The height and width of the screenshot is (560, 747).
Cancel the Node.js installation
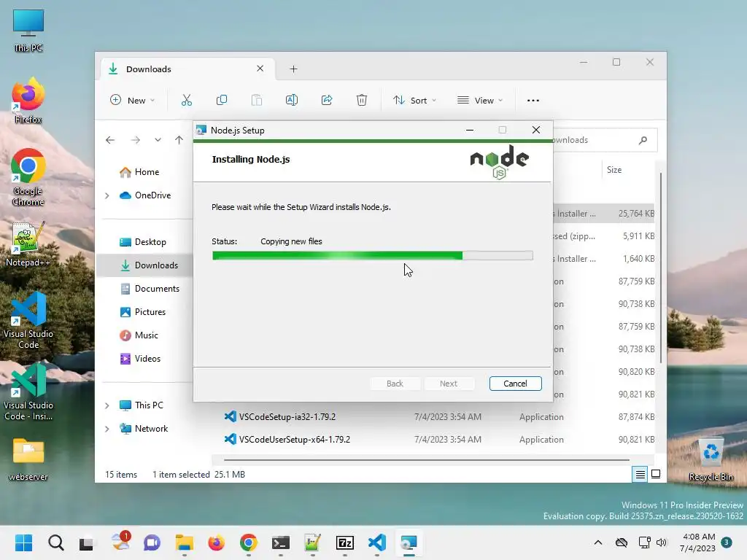(515, 384)
